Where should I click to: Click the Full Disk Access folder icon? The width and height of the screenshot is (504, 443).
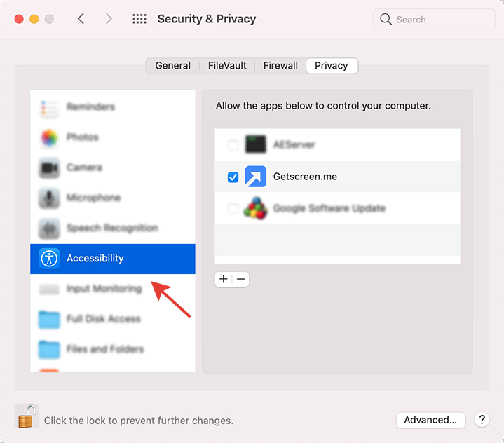pyautogui.click(x=49, y=319)
